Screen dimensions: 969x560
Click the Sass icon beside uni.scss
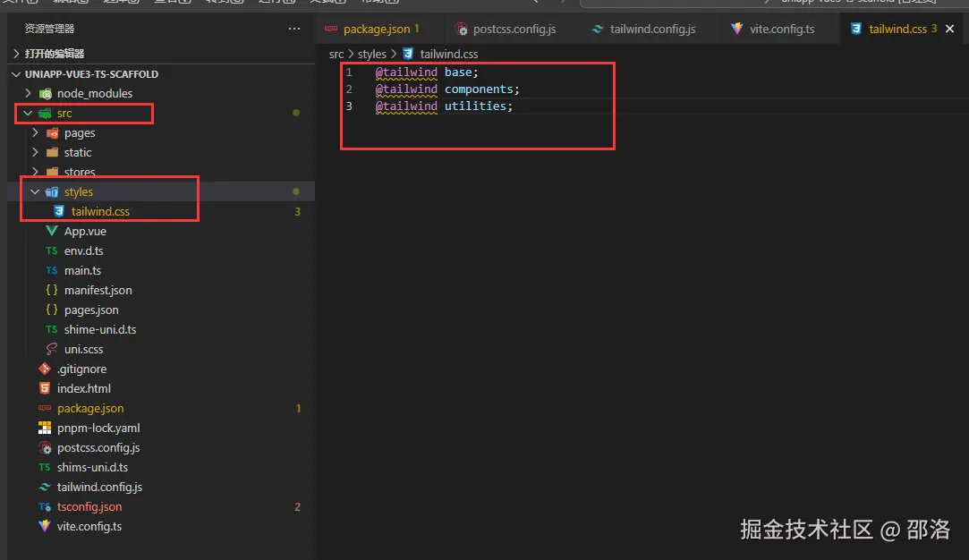[x=52, y=349]
